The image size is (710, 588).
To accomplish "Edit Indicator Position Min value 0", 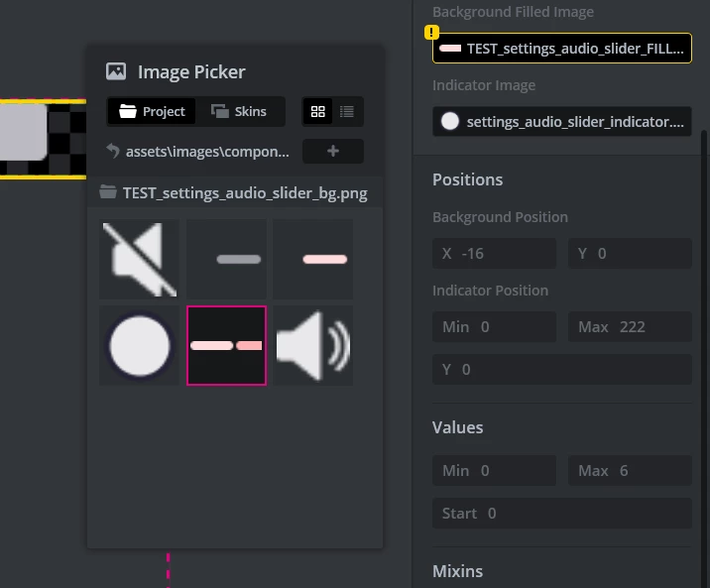I will click(494, 327).
